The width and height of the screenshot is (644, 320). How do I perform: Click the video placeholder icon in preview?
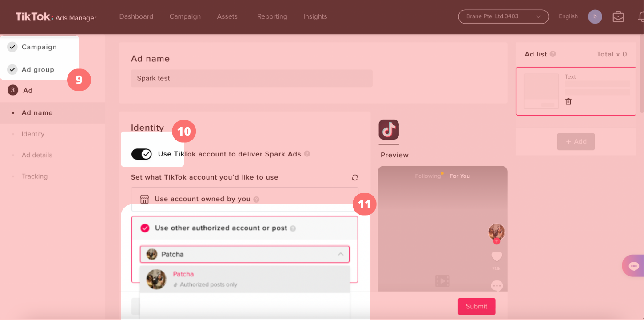[442, 281]
